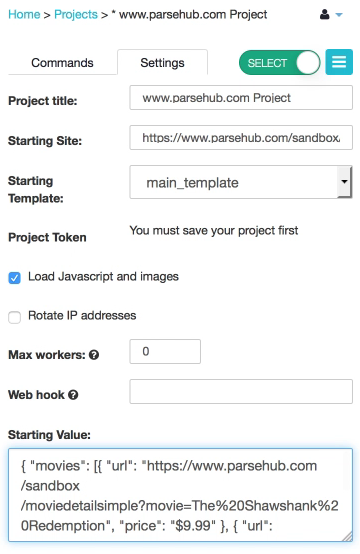Go to Home breadcrumb link
This screenshot has width=360, height=554.
(24, 14)
